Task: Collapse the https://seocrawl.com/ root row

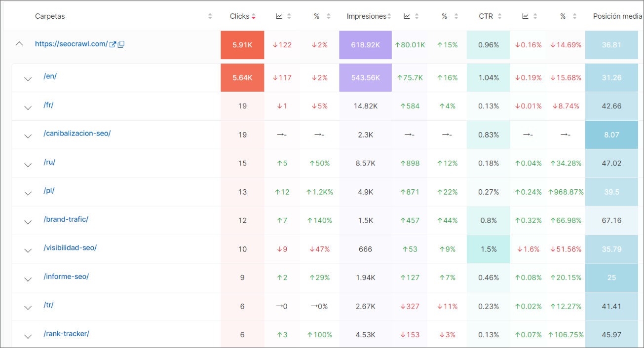Action: [x=19, y=44]
